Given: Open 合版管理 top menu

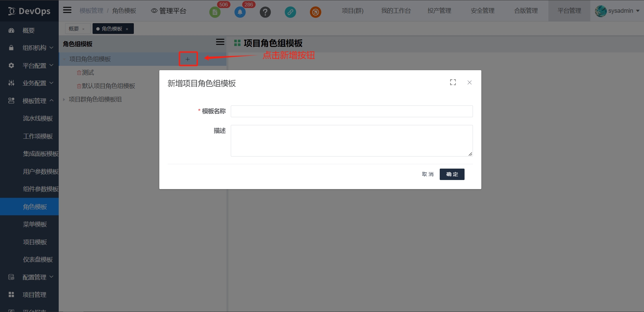Looking at the screenshot, I should [526, 11].
